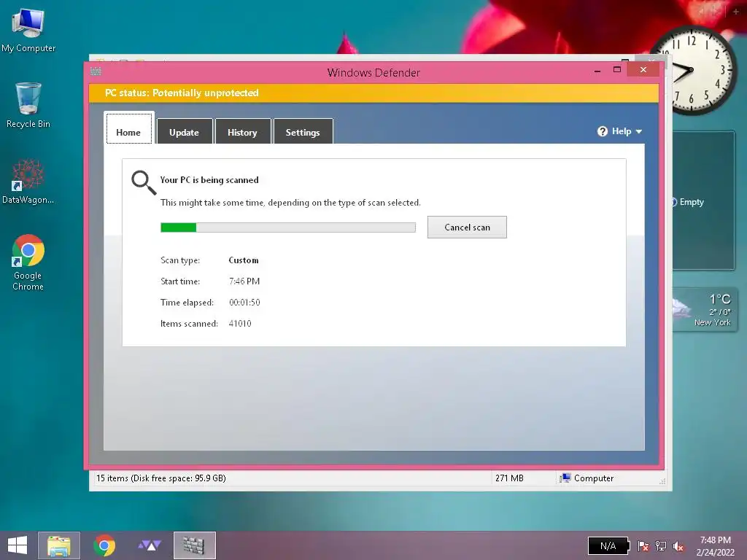This screenshot has height=560, width=747.
Task: Switch to the Home tab
Action: pos(128,128)
